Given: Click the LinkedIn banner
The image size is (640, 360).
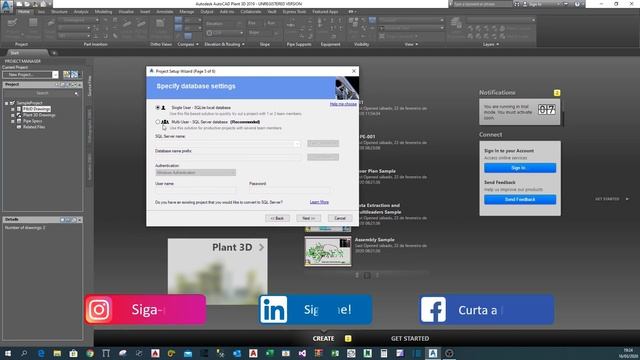Looking at the screenshot, I should (x=315, y=310).
